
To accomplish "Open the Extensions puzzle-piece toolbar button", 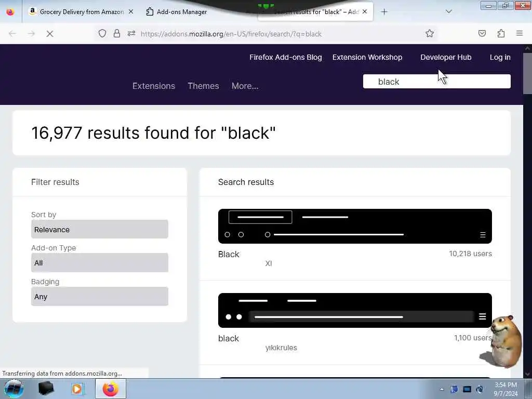I will click(501, 34).
